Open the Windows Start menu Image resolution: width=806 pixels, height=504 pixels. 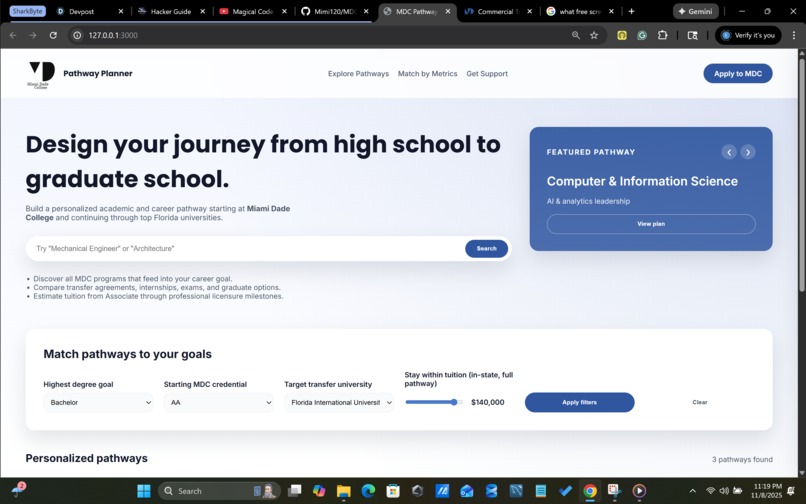click(x=144, y=491)
